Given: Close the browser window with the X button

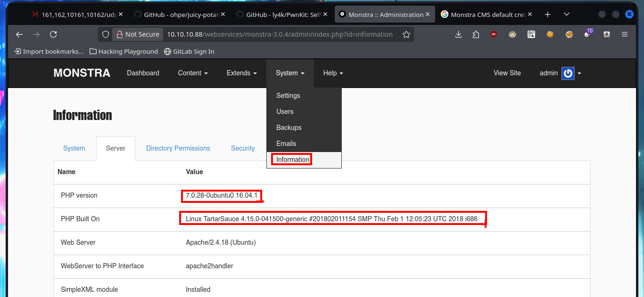Looking at the screenshot, I should click(629, 15).
